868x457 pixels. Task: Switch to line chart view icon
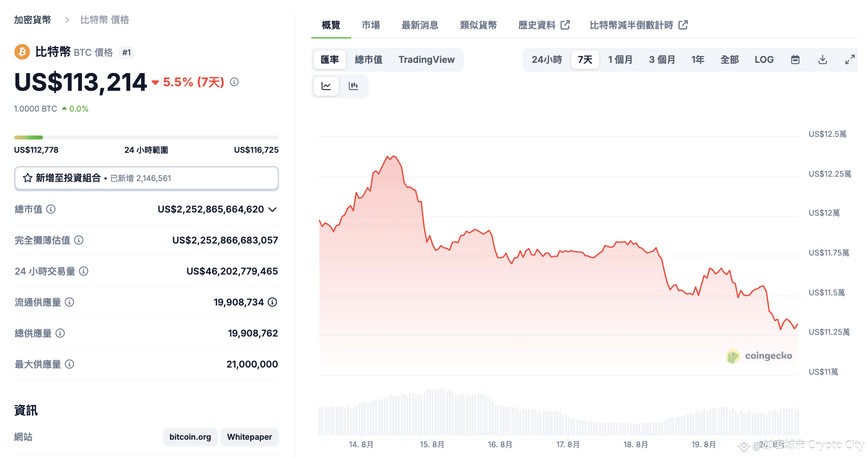[326, 86]
